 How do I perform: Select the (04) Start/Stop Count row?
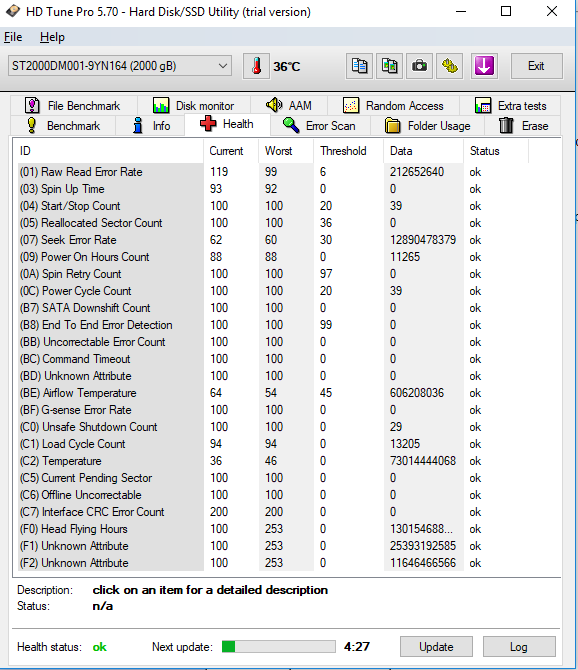pos(273,206)
